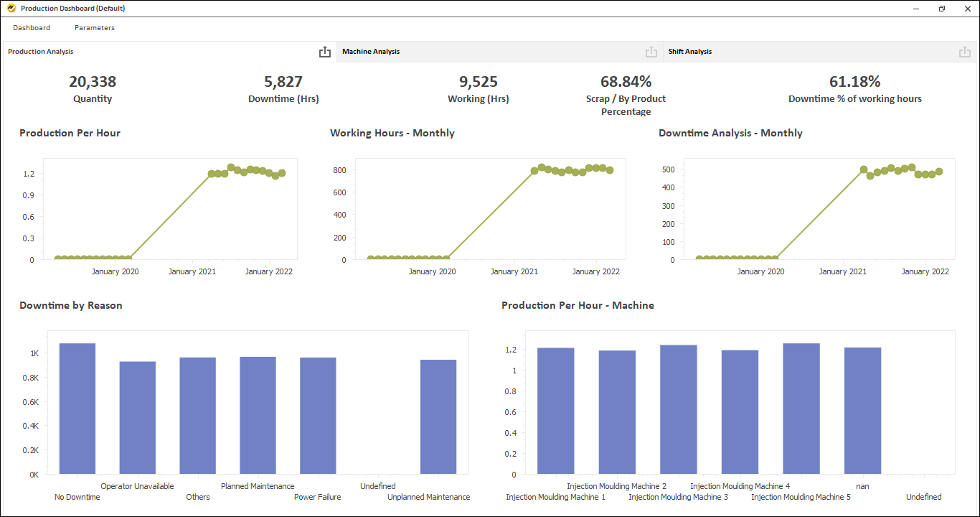Close the Production Dashboard window
Viewport: 980px width, 517px height.
click(966, 9)
